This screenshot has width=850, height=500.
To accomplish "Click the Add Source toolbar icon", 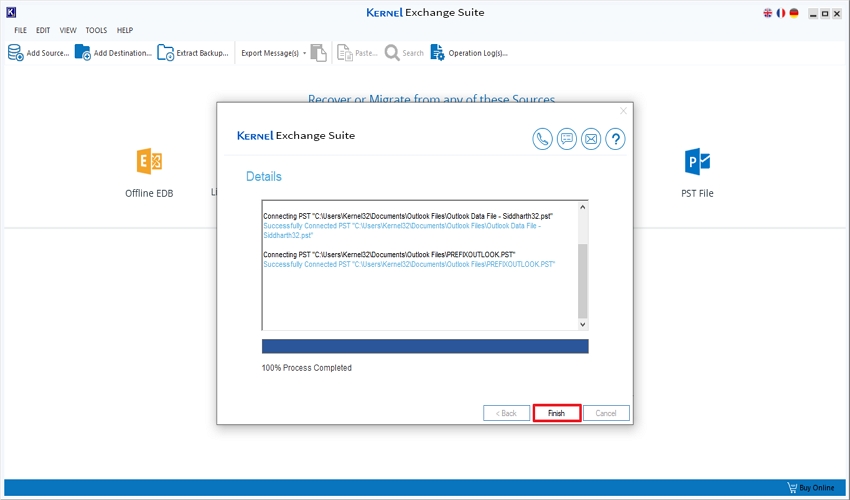I will [x=16, y=53].
